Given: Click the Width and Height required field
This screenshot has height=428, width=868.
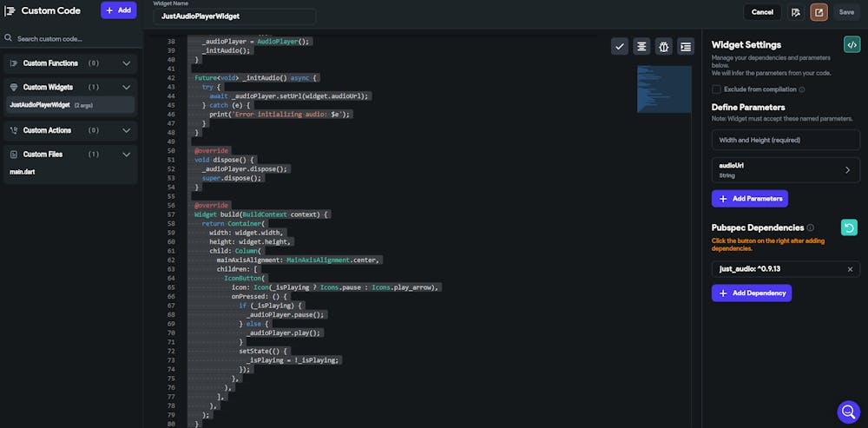Looking at the screenshot, I should pos(786,140).
